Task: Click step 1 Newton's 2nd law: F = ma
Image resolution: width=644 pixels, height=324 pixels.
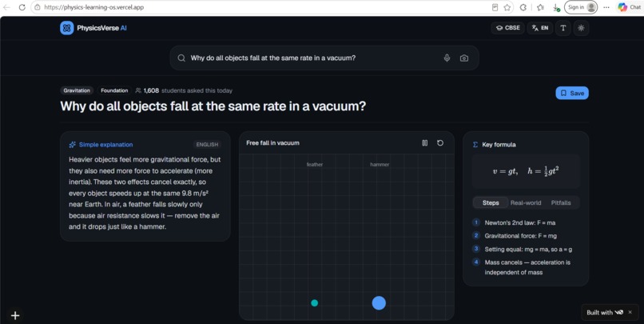Action: click(520, 222)
